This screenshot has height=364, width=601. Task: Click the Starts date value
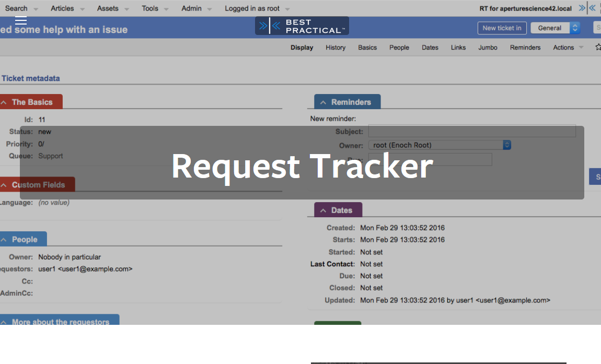tap(402, 240)
